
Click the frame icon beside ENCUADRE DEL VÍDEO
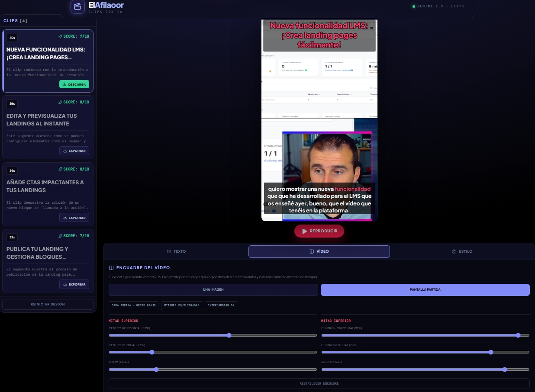(x=111, y=268)
